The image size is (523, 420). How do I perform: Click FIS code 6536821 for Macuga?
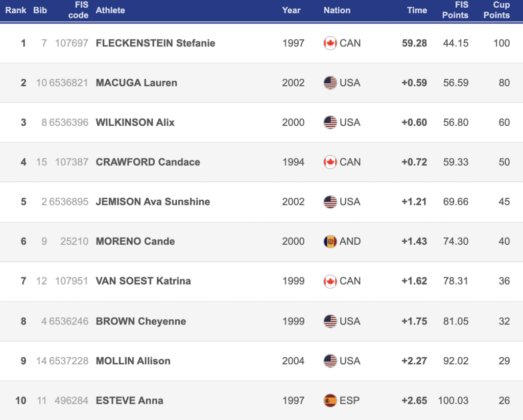coord(68,83)
